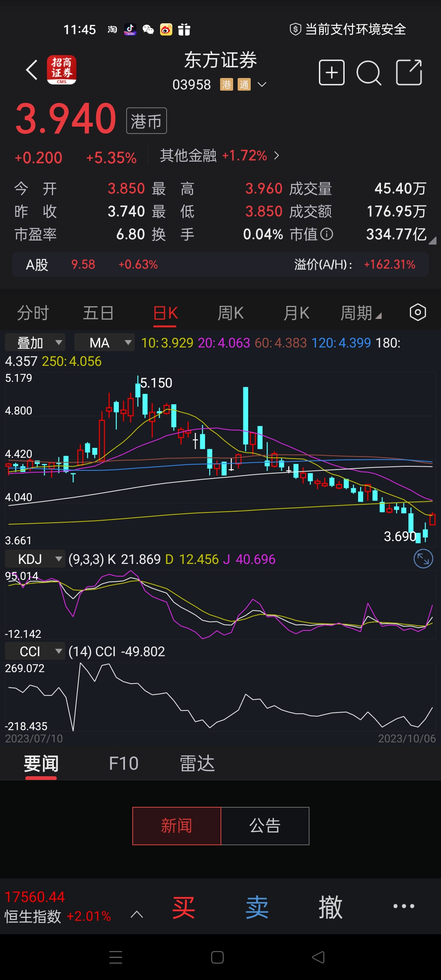Select the 新闻 news toggle
The image size is (441, 980).
(176, 826)
